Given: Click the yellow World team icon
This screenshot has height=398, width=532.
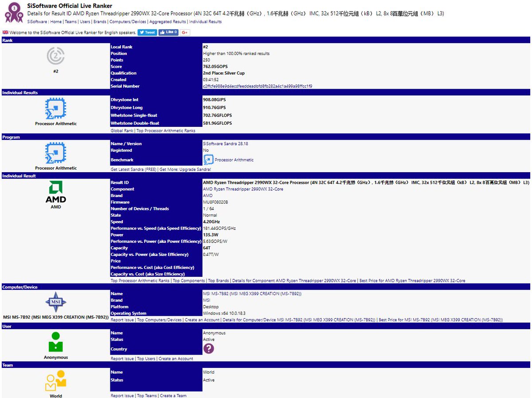Looking at the screenshot, I should tap(56, 381).
